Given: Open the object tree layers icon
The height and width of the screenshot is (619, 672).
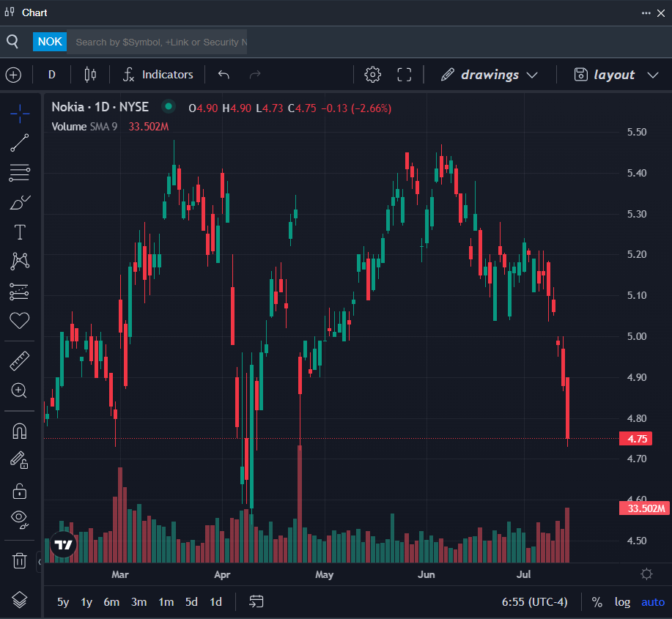Looking at the screenshot, I should (x=20, y=600).
